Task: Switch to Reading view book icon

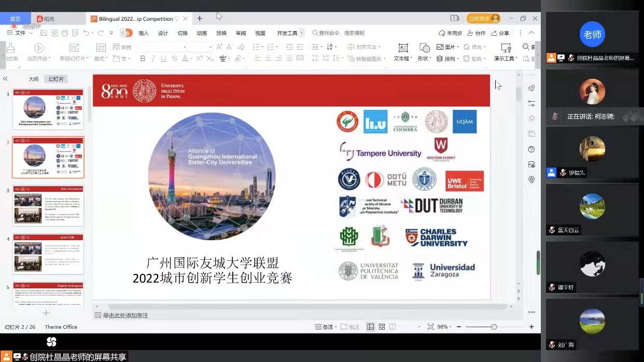Action: (x=393, y=327)
